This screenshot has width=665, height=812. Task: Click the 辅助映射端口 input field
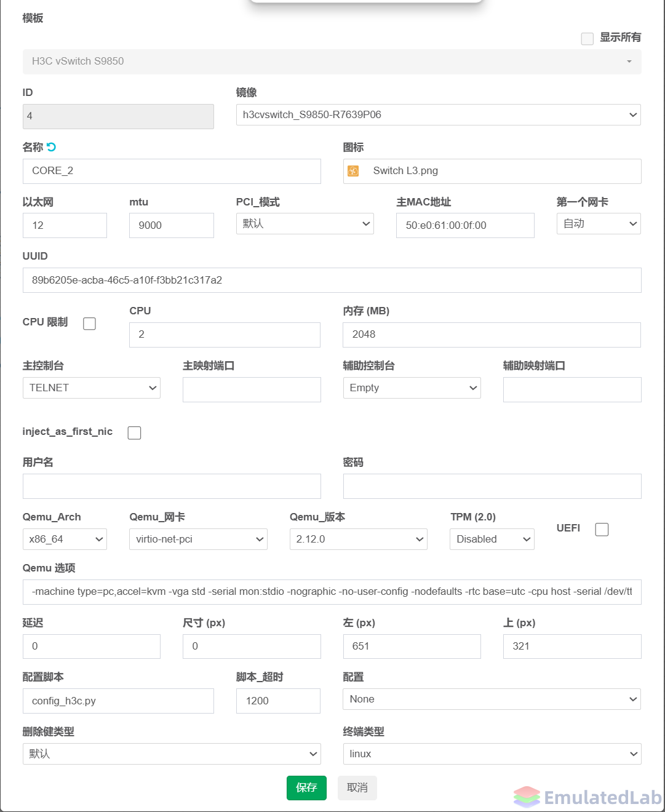point(572,390)
